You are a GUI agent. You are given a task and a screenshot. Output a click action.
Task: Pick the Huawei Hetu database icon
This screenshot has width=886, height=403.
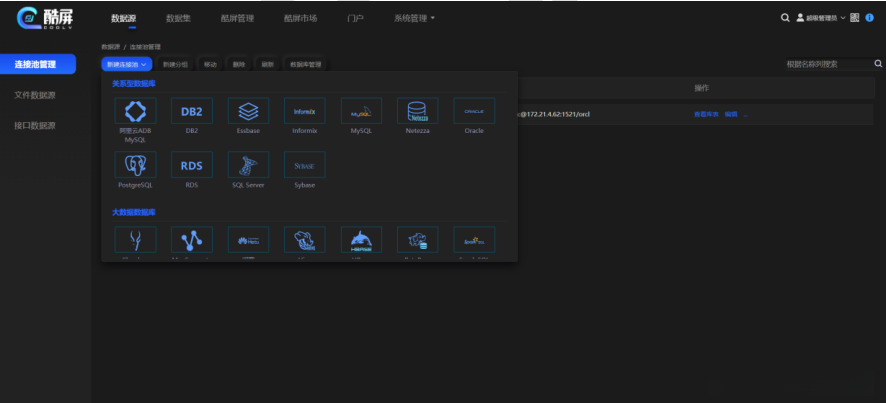(x=248, y=240)
